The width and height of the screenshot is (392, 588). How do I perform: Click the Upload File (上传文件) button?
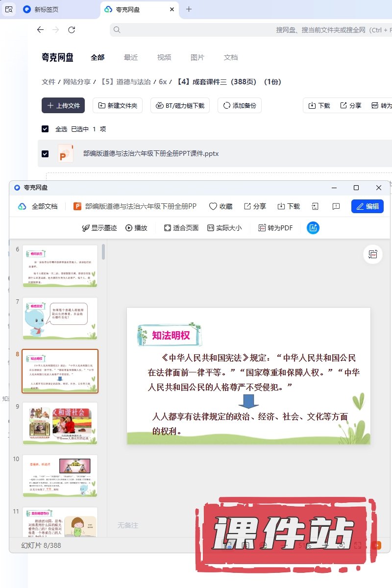click(63, 105)
